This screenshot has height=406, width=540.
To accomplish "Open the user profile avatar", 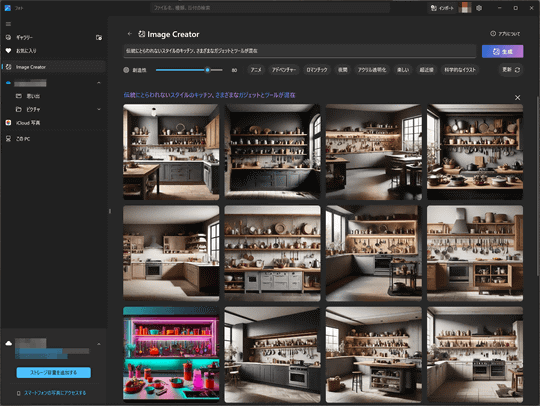I will pyautogui.click(x=465, y=8).
